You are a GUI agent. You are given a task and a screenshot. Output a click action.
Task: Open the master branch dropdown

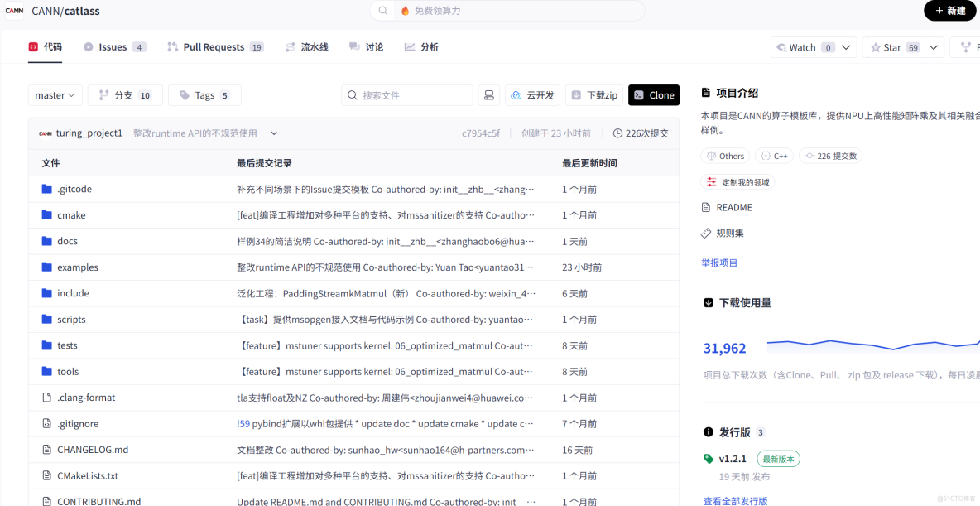click(x=55, y=94)
